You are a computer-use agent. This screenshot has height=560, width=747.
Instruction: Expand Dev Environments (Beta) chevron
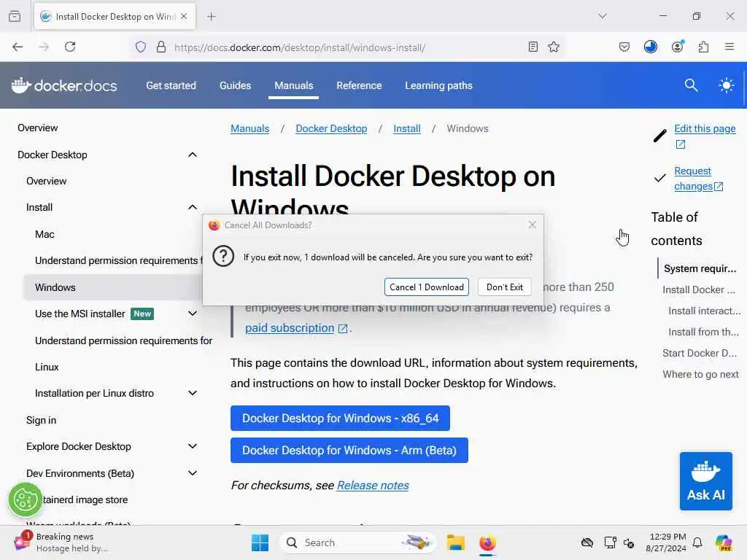[193, 472]
